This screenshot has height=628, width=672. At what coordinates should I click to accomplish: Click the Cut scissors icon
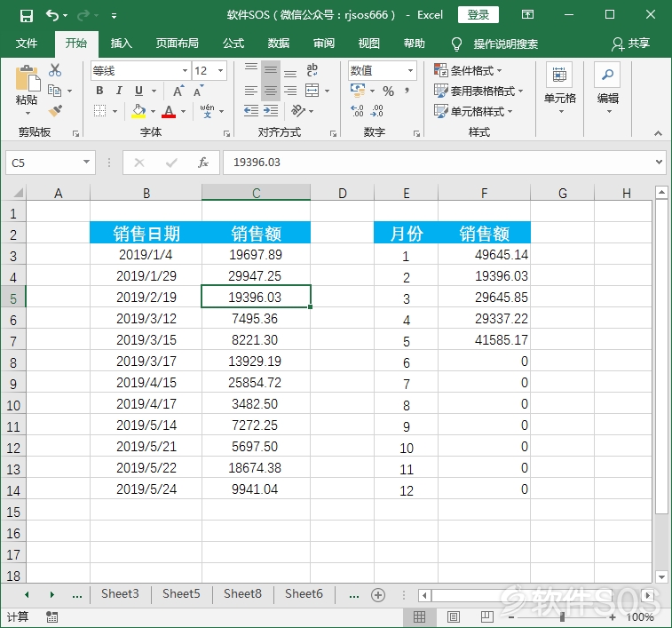pyautogui.click(x=55, y=70)
